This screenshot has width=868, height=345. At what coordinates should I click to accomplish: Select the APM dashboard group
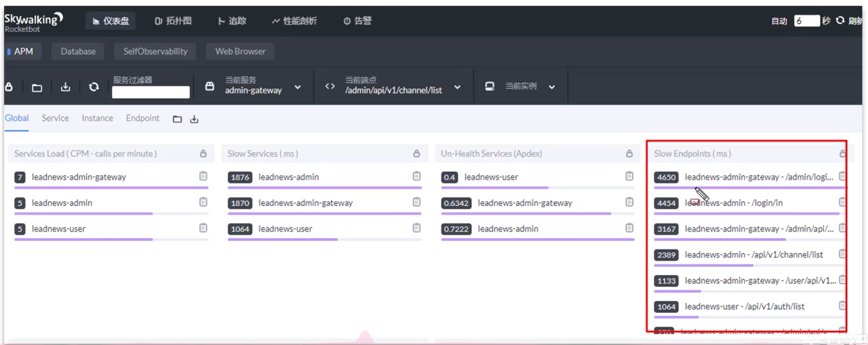click(23, 51)
